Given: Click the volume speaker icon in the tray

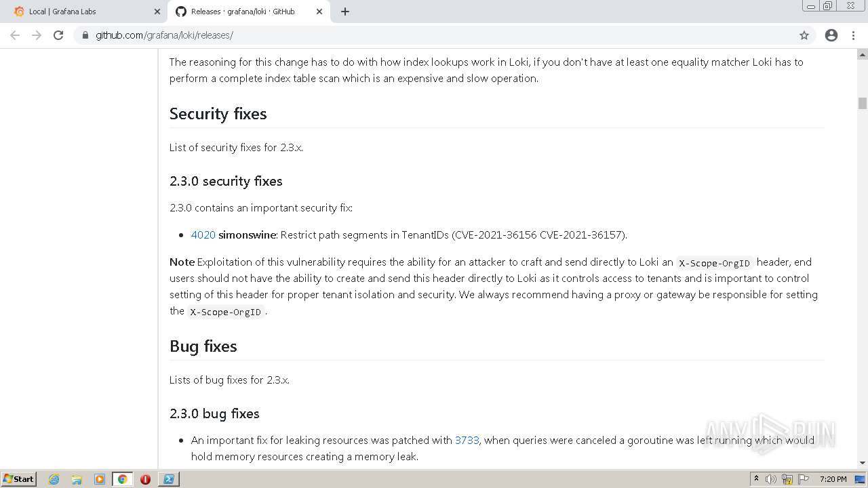Looking at the screenshot, I should (771, 479).
